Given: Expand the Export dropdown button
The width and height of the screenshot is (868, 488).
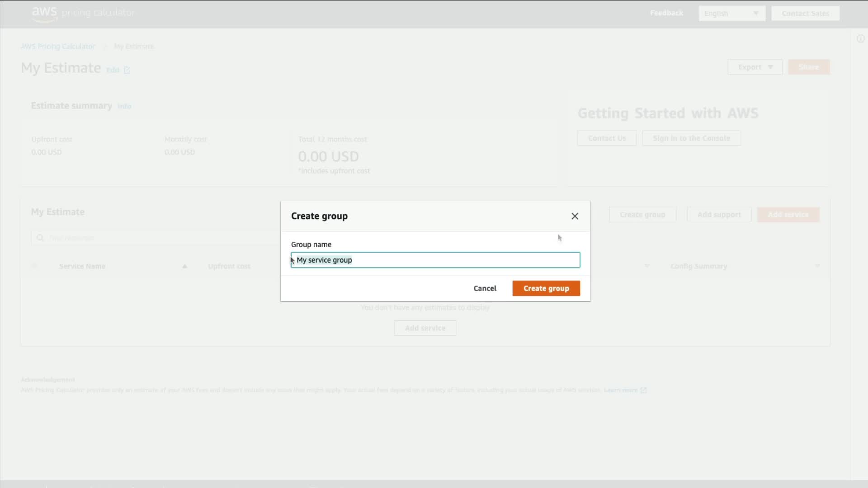Looking at the screenshot, I should (x=755, y=67).
